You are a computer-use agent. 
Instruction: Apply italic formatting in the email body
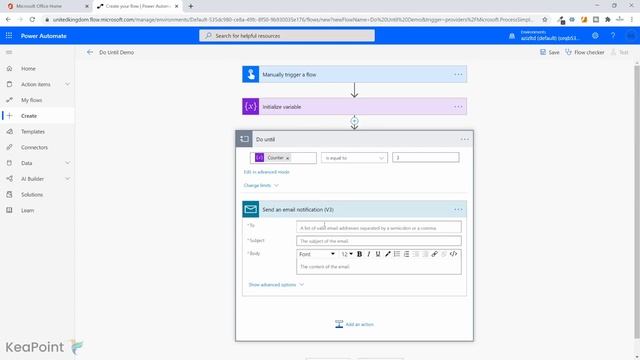[369, 254]
